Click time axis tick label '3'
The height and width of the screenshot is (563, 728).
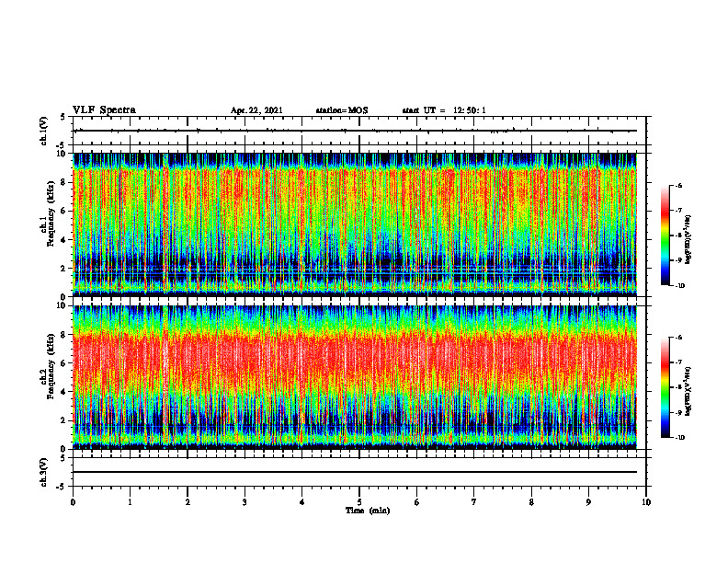coord(245,502)
